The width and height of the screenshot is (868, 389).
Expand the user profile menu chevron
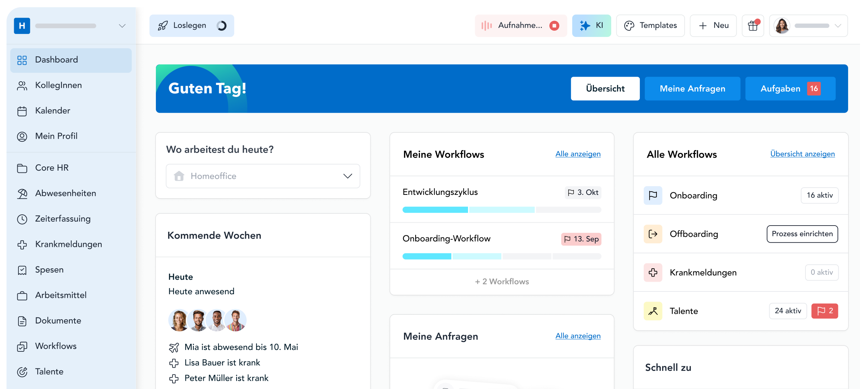(838, 26)
